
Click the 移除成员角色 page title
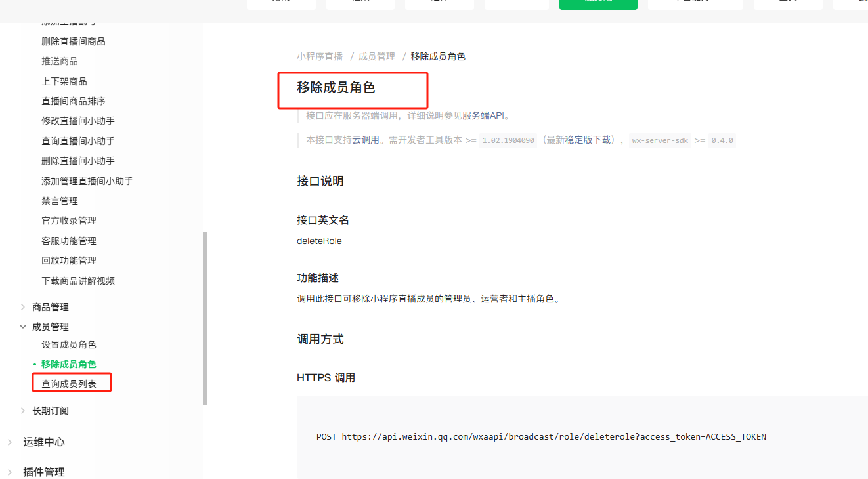(x=336, y=87)
